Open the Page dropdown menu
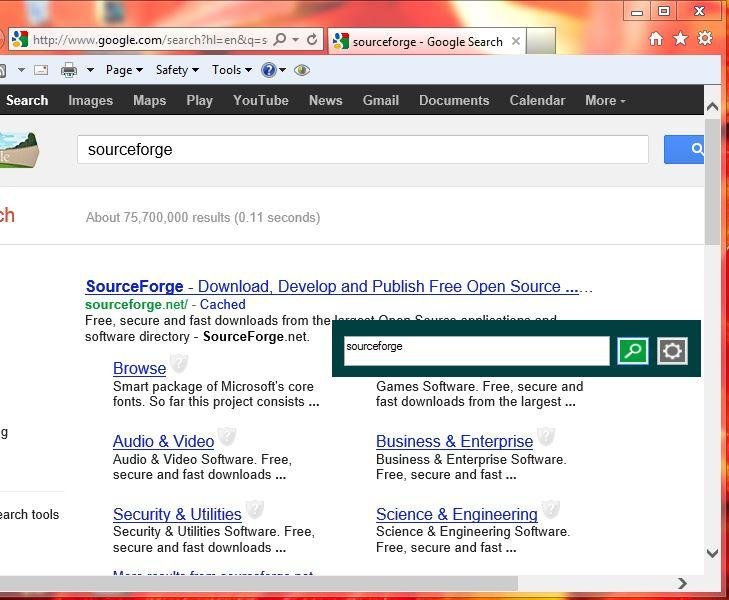This screenshot has width=729, height=600. (x=124, y=70)
